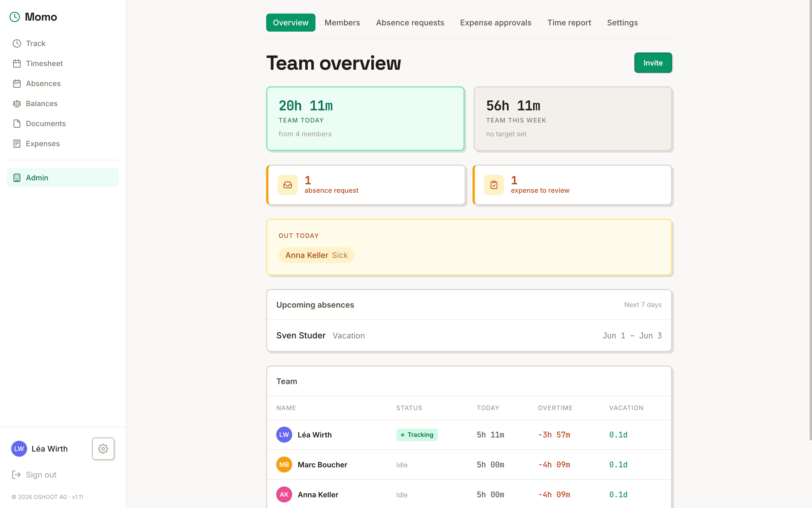The image size is (812, 508).
Task: Click Anna Keller's name in team table
Action: coord(318,494)
